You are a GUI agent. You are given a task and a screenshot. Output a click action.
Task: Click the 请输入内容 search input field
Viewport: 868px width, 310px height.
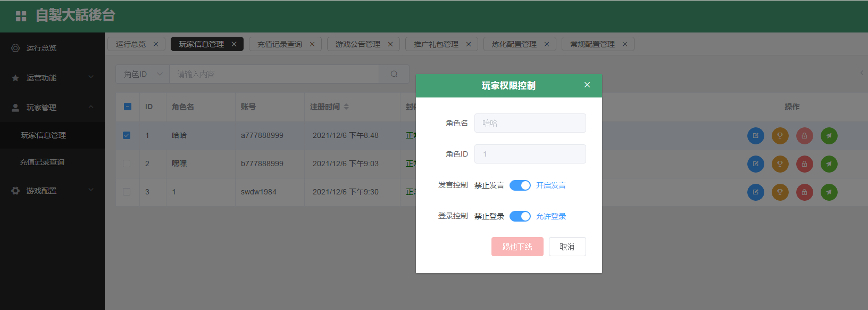274,74
